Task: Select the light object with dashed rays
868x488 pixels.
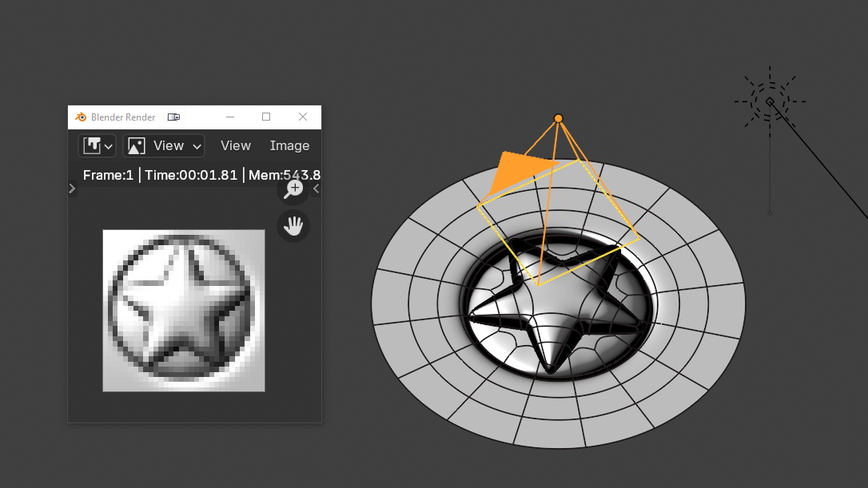Action: [770, 101]
